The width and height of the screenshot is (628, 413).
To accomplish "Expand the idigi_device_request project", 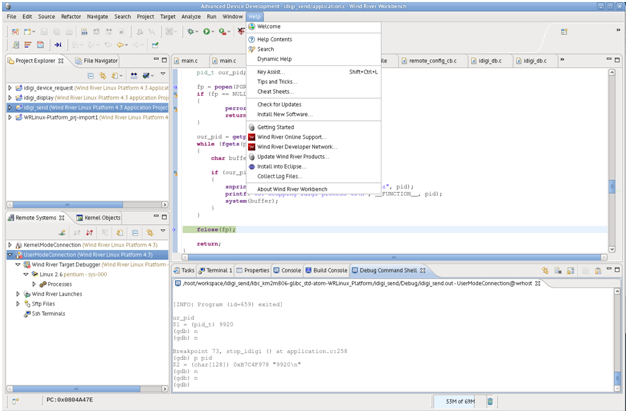I will 11,88.
